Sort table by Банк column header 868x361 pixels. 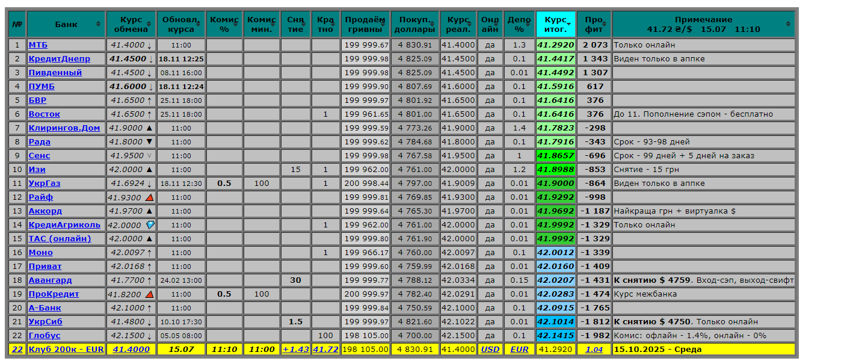tap(66, 24)
